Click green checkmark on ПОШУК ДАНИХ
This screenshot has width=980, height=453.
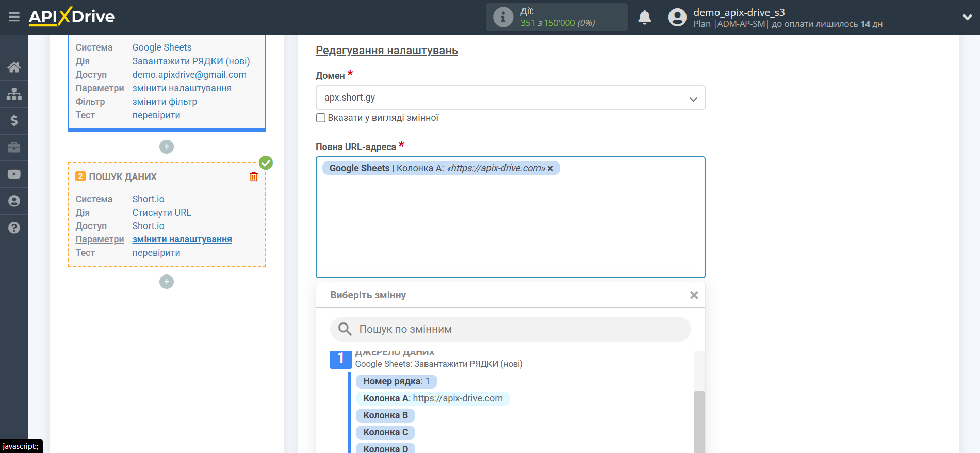click(266, 163)
